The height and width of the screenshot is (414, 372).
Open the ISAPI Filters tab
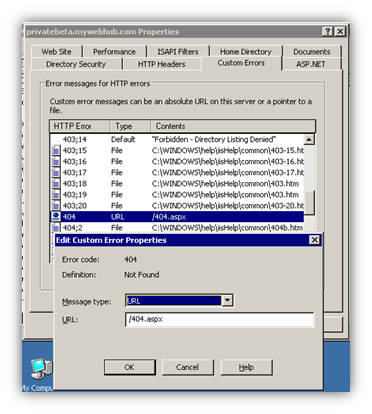pos(178,52)
